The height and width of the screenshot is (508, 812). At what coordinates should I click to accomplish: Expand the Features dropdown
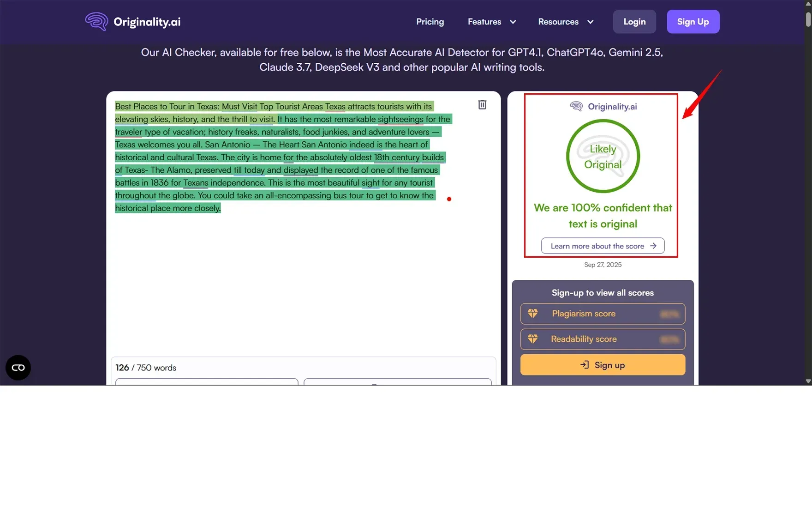pyautogui.click(x=491, y=21)
